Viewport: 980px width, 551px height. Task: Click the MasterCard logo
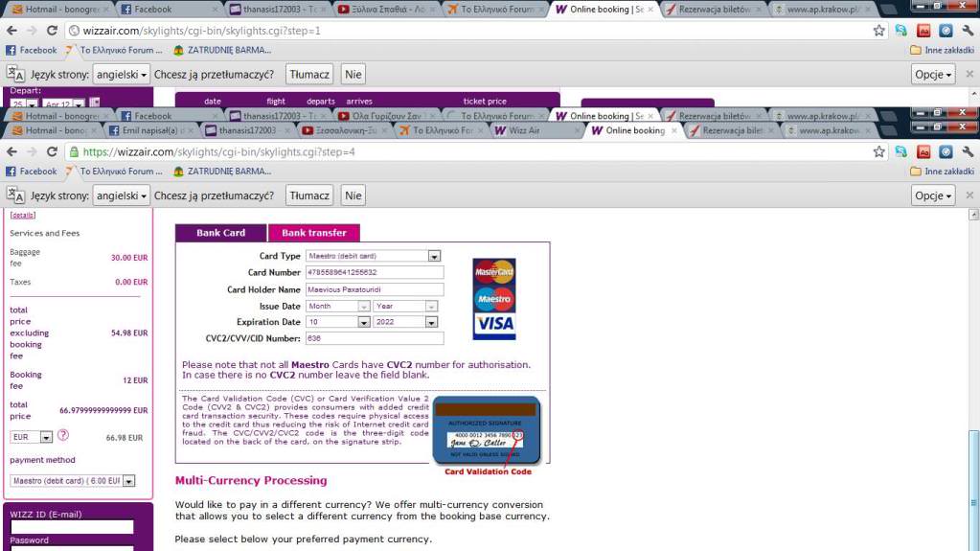point(493,271)
